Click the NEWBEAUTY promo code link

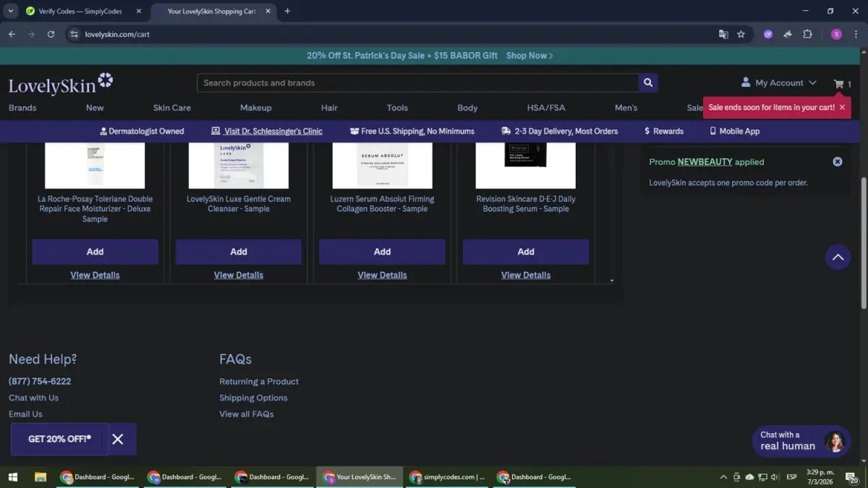point(705,162)
